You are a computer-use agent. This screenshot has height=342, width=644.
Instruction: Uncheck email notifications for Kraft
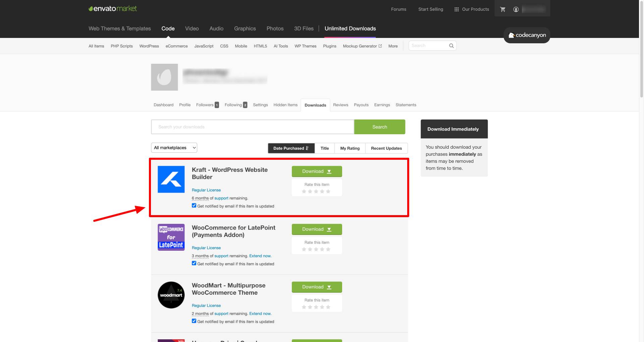click(x=194, y=205)
